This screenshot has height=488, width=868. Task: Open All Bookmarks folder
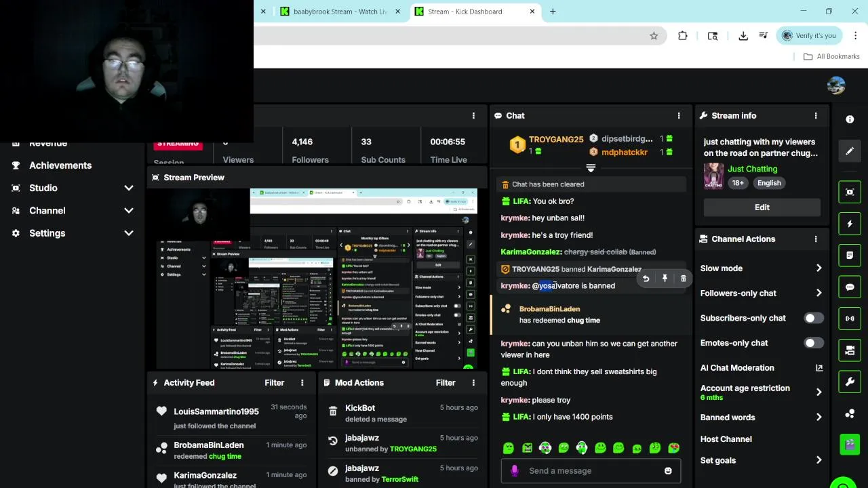831,56
